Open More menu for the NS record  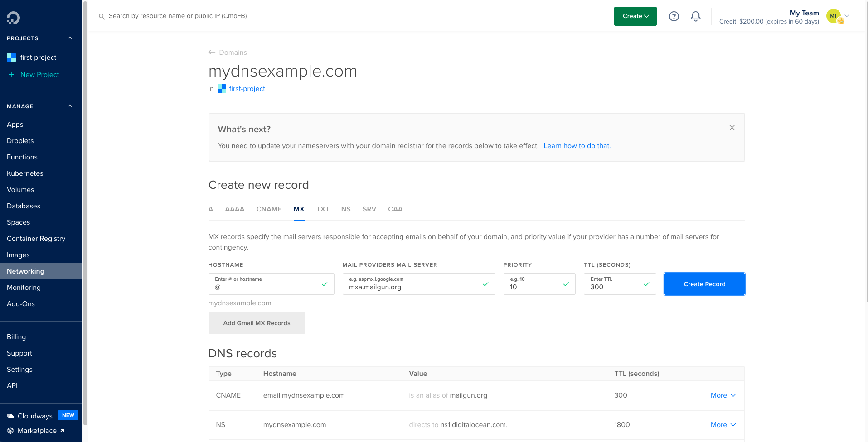pyautogui.click(x=723, y=425)
